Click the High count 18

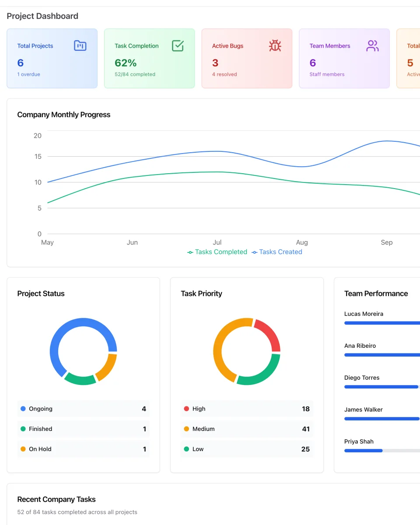(306, 409)
